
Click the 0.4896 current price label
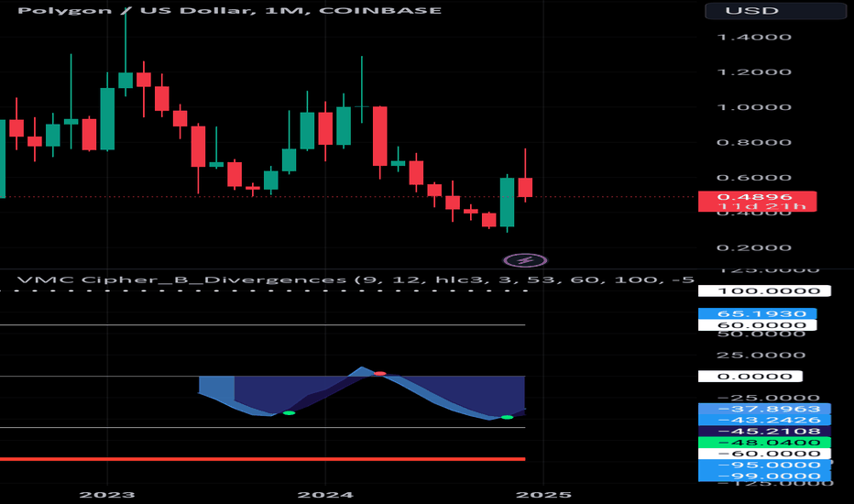click(757, 197)
